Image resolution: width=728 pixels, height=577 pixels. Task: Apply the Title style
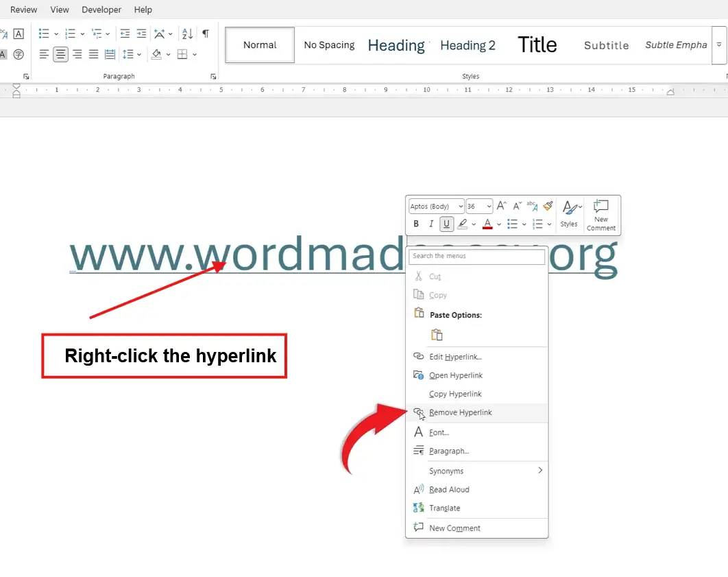tap(537, 45)
